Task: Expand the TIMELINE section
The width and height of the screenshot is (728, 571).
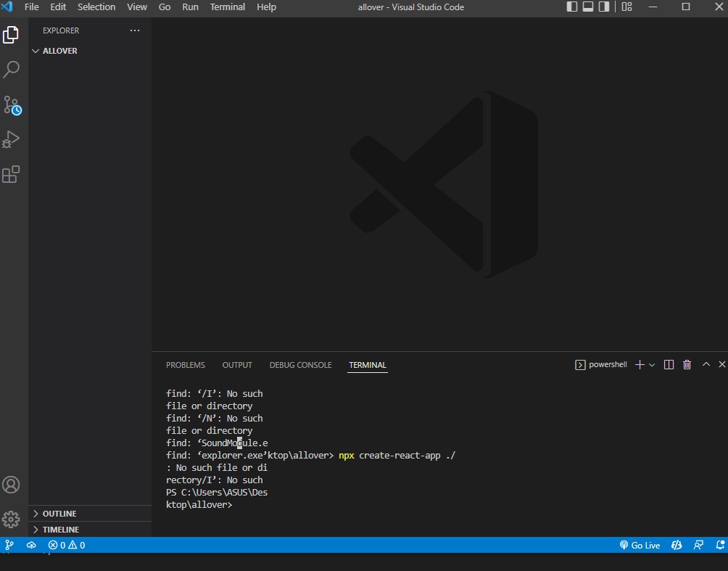Action: pos(90,529)
